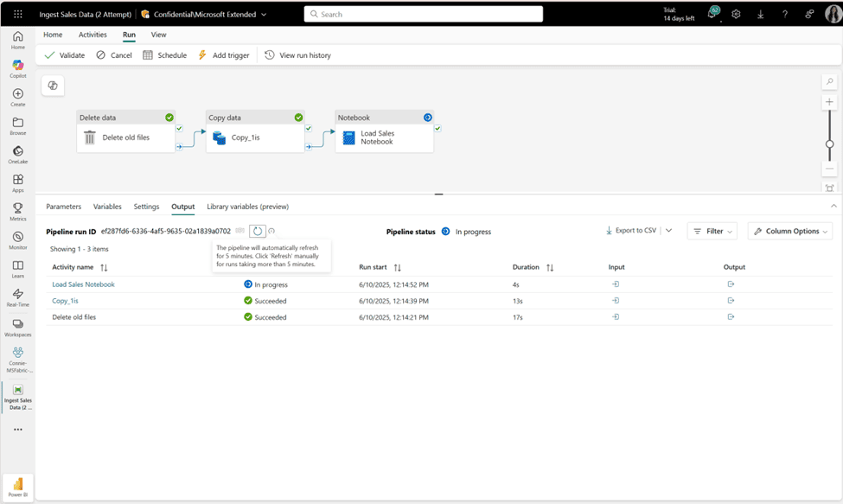Click the canvas zoom slider handle
This screenshot has height=504, width=843.
(829, 144)
